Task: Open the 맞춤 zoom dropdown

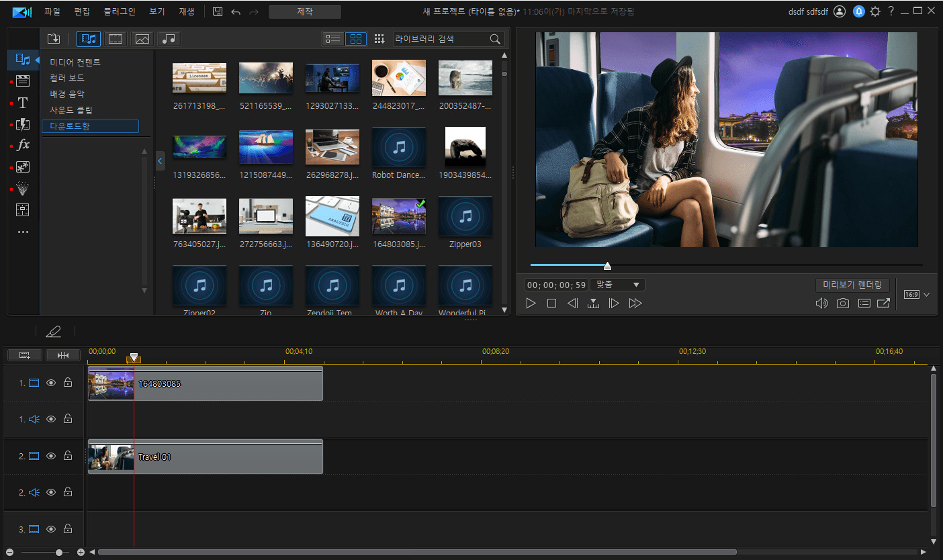Action: tap(617, 285)
